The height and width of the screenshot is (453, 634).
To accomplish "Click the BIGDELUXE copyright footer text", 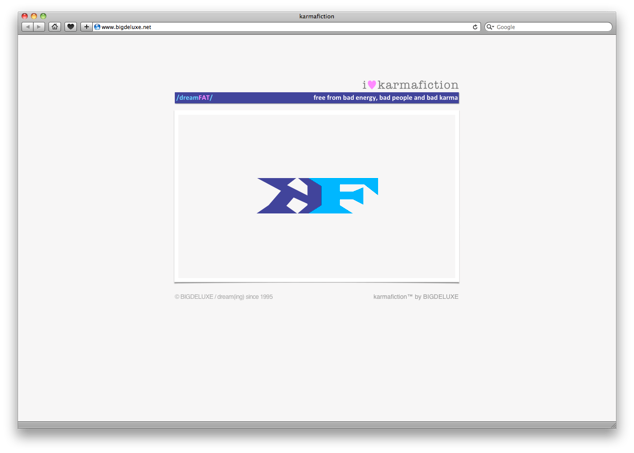I will (223, 297).
